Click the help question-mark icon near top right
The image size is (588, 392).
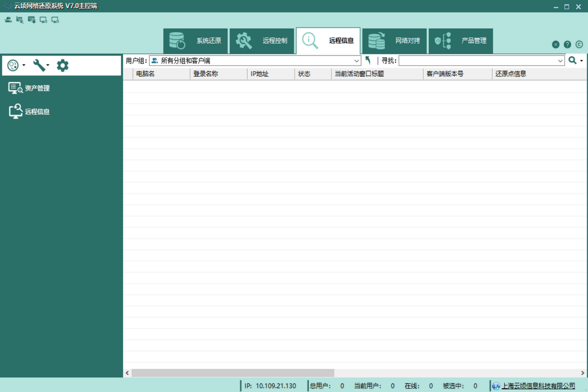point(567,44)
